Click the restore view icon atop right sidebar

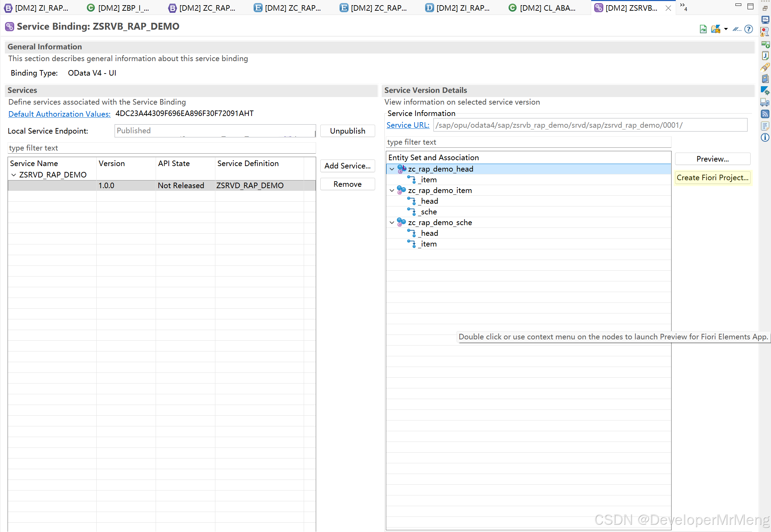[765, 8]
